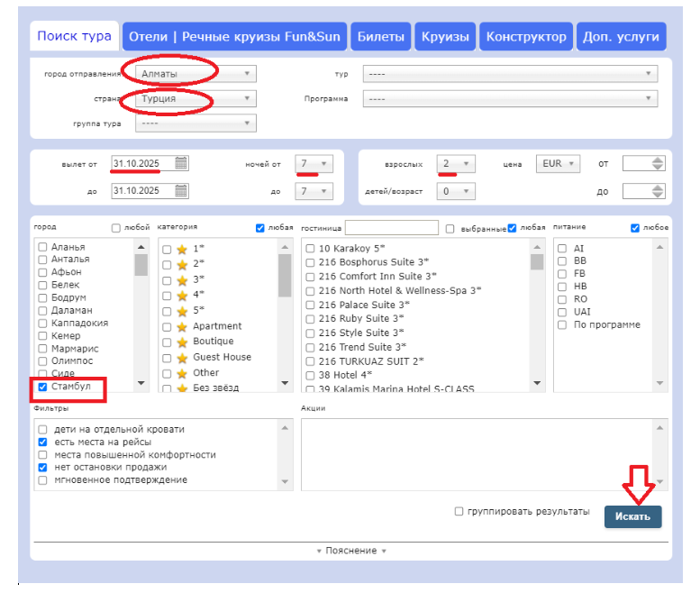Click the гостиница search input field

click(392, 228)
